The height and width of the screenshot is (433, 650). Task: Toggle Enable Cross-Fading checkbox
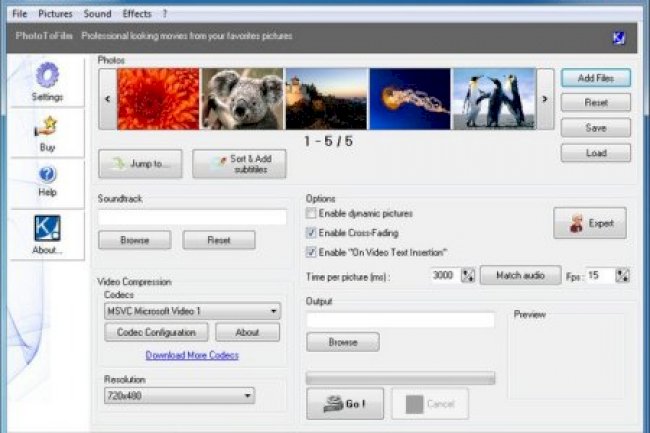tap(312, 233)
